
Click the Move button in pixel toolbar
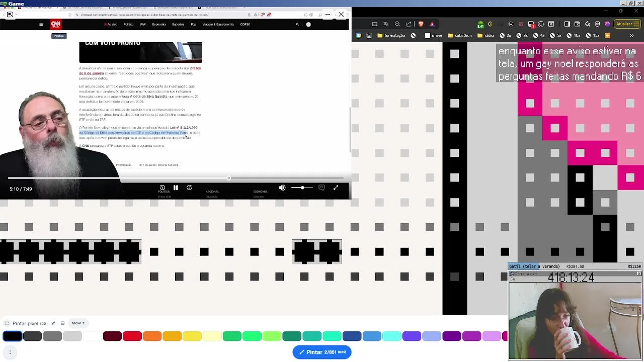coord(78,323)
